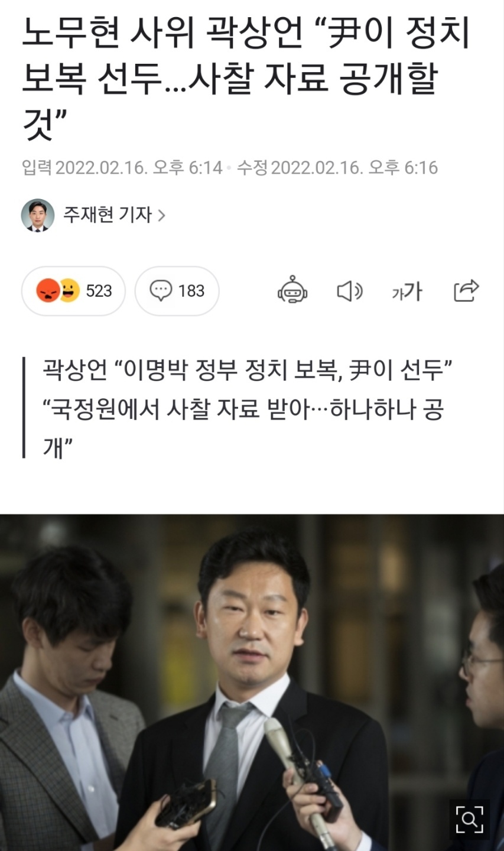Open the article press photo

point(252,683)
